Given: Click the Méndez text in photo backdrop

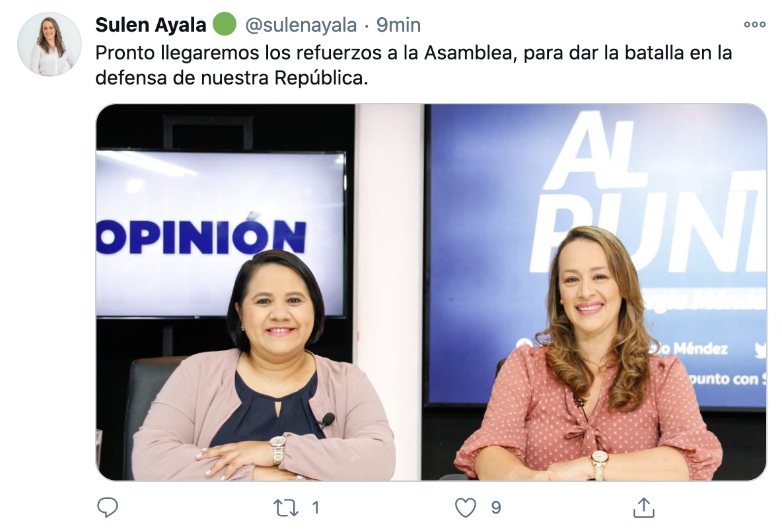Looking at the screenshot, I should 700,349.
